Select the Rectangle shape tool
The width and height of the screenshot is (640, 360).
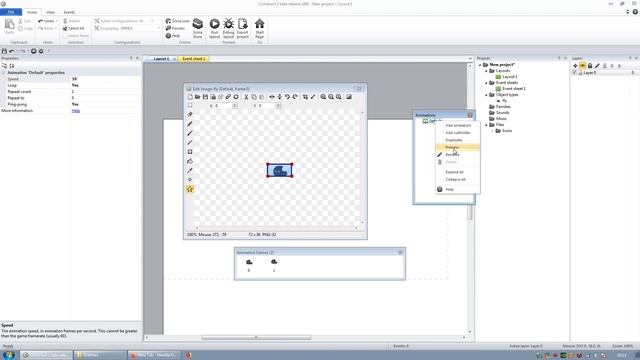(190, 152)
